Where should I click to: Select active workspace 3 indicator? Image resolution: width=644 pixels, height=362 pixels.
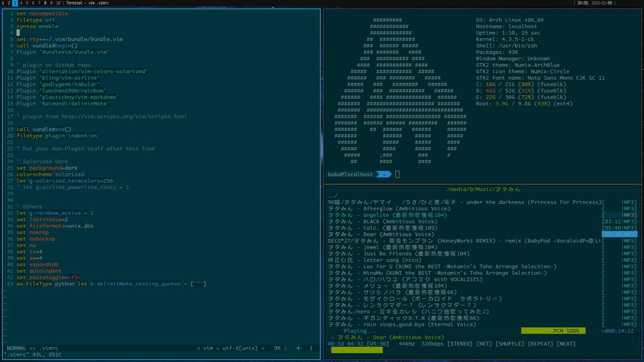click(x=15, y=3)
